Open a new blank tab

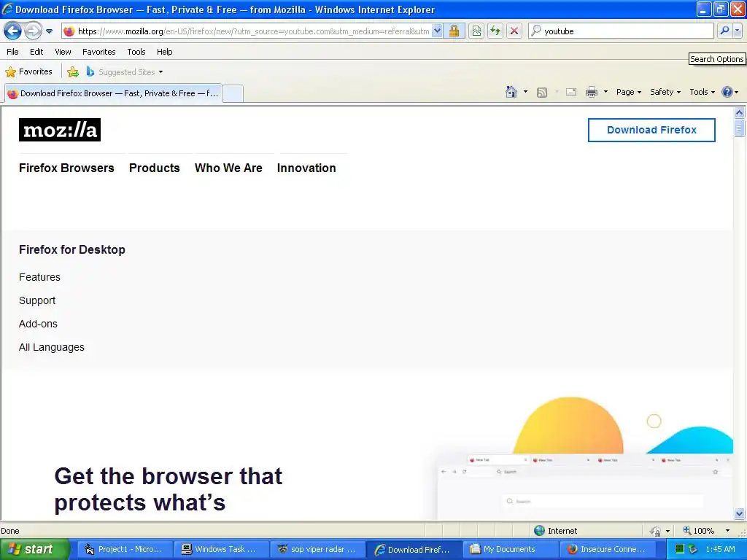[233, 93]
